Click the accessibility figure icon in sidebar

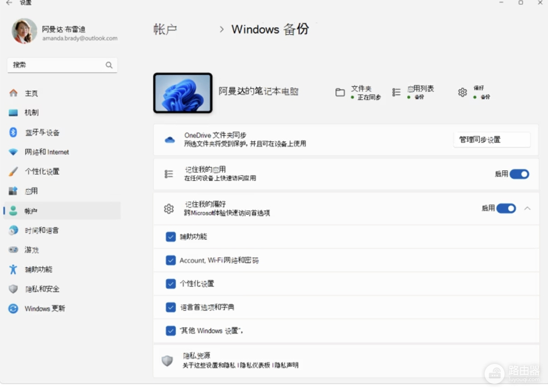click(x=14, y=269)
